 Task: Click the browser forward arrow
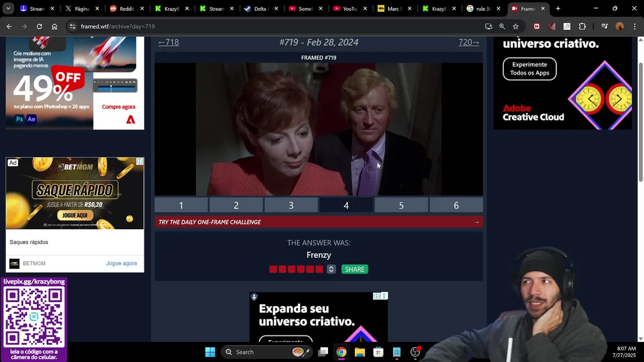click(24, 26)
